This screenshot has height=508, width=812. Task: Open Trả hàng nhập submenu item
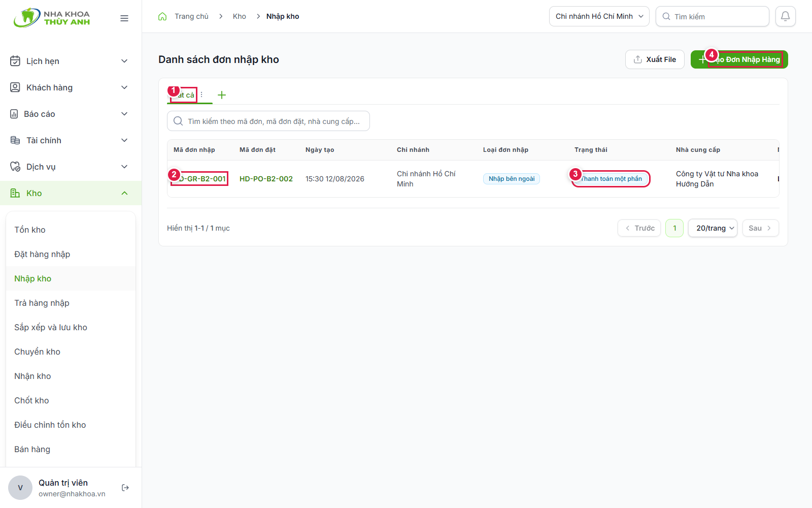tap(71, 303)
